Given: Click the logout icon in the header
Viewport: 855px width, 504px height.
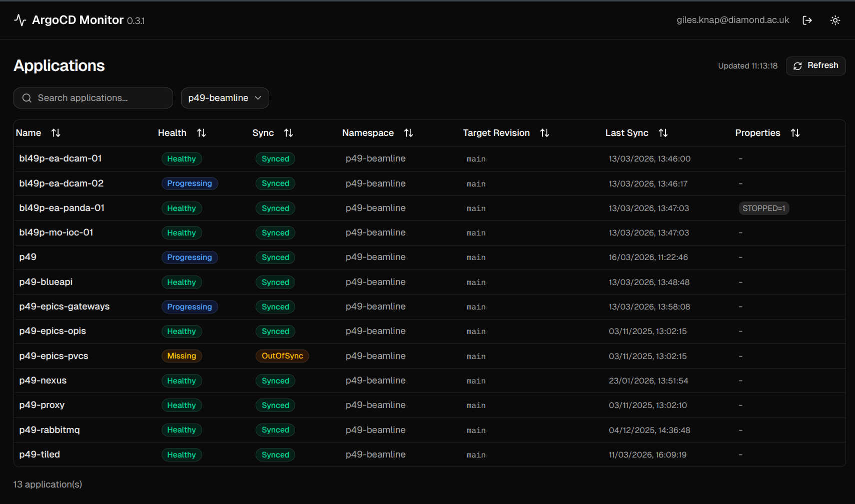Looking at the screenshot, I should point(807,20).
